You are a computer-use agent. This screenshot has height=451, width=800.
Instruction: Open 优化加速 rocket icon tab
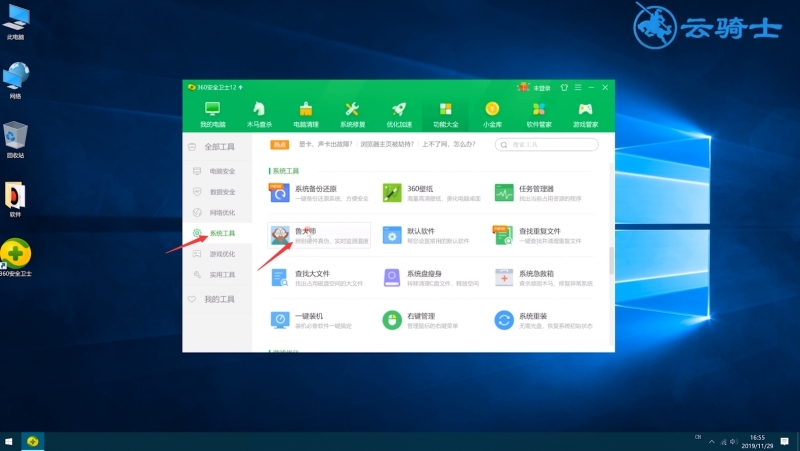pyautogui.click(x=399, y=114)
